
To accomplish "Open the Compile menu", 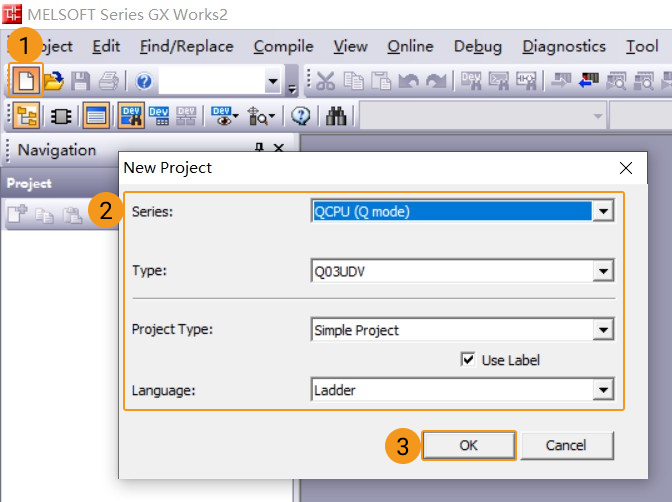I will click(x=283, y=46).
